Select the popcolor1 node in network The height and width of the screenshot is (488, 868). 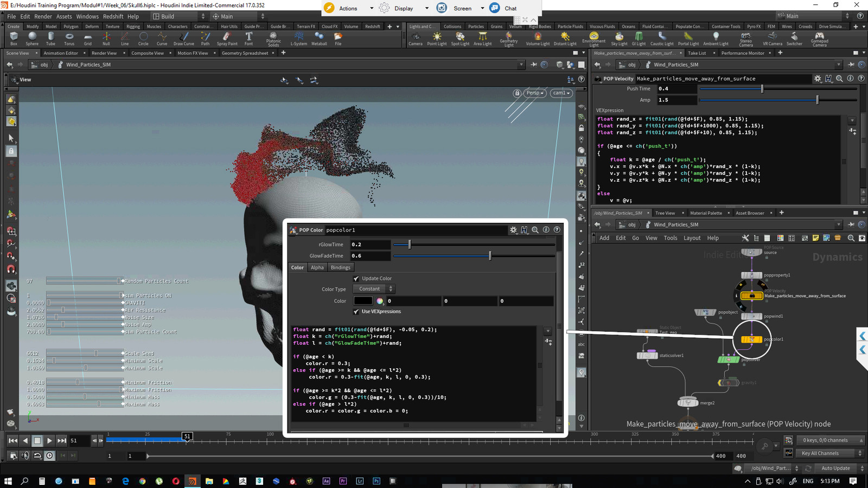[x=751, y=339]
